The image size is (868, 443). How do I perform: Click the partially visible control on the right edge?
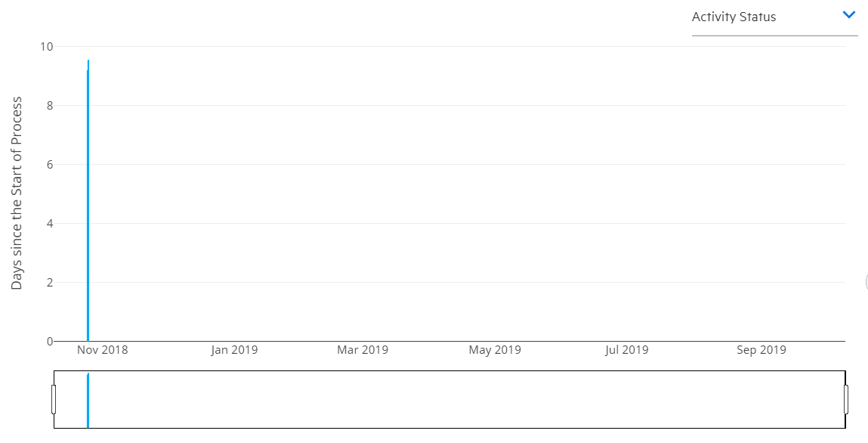point(866,282)
